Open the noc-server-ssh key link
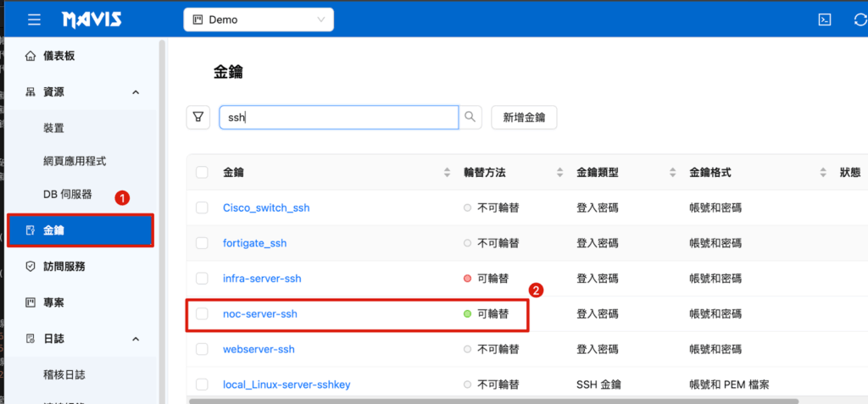The image size is (868, 404). (260, 313)
